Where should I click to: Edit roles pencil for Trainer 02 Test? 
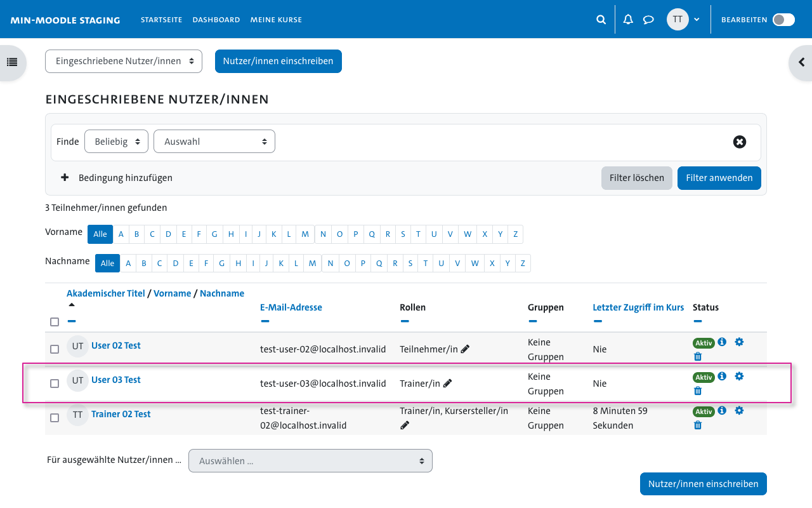[x=405, y=425]
